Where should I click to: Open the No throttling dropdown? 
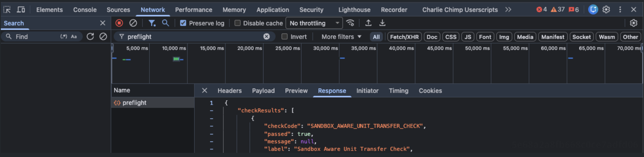pos(314,23)
